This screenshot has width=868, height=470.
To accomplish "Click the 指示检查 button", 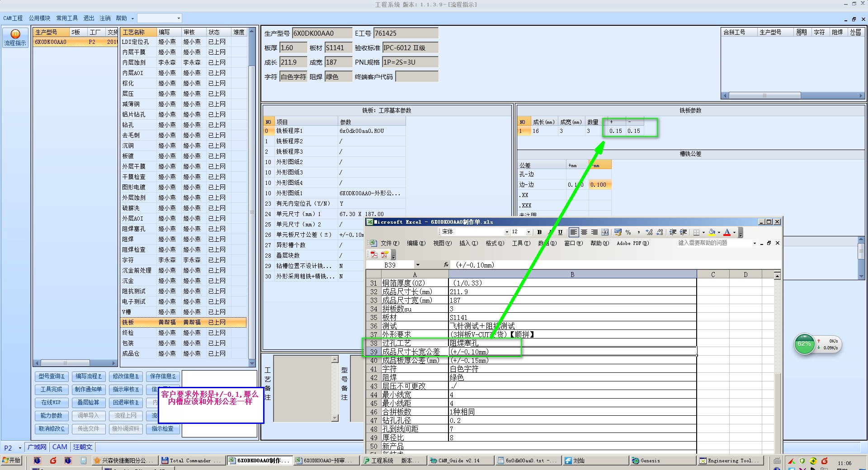I will click(x=163, y=428).
